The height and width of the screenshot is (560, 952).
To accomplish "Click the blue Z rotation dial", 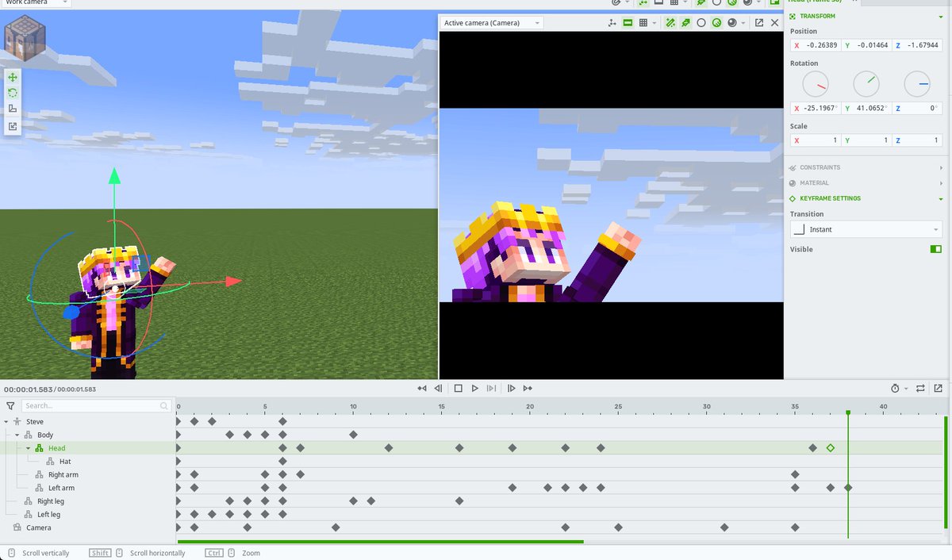I will coord(917,84).
